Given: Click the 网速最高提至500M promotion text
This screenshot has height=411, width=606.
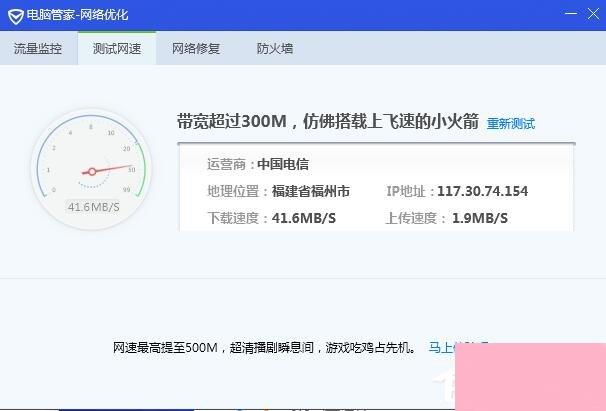Looking at the screenshot, I should [264, 347].
